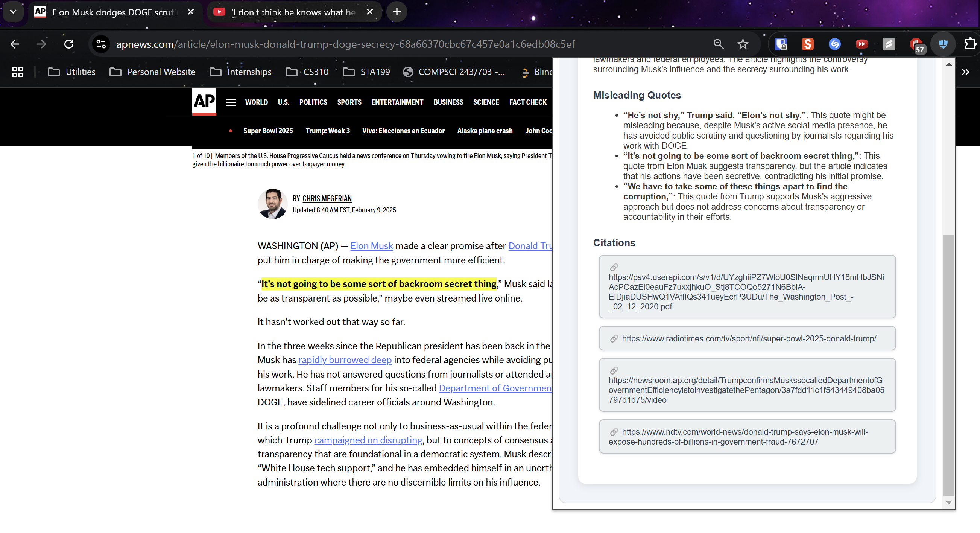
Task: Click the Chris Megerian author link
Action: [327, 198]
